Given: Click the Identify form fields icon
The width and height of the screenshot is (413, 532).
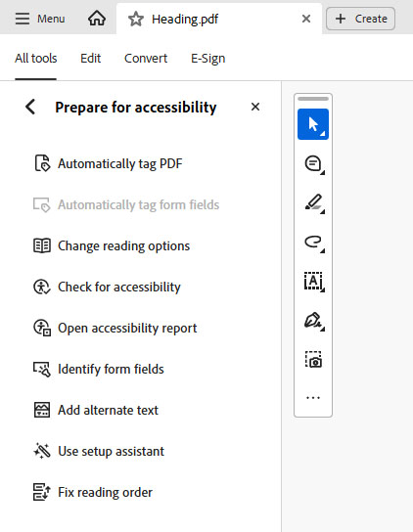Looking at the screenshot, I should click(x=42, y=369).
